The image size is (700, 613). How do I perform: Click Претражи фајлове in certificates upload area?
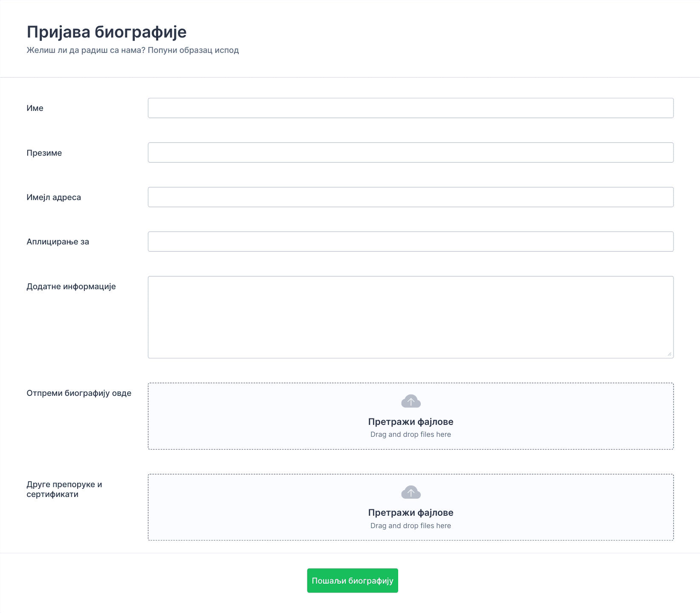(411, 512)
